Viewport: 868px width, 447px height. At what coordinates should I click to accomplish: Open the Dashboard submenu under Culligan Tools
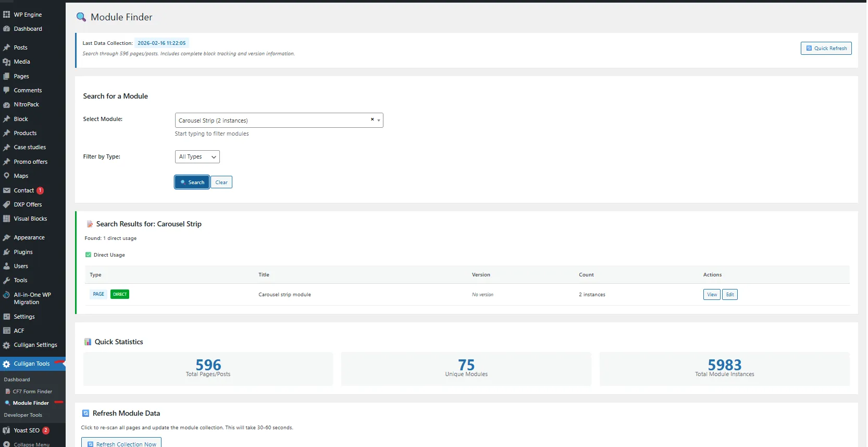click(x=17, y=380)
